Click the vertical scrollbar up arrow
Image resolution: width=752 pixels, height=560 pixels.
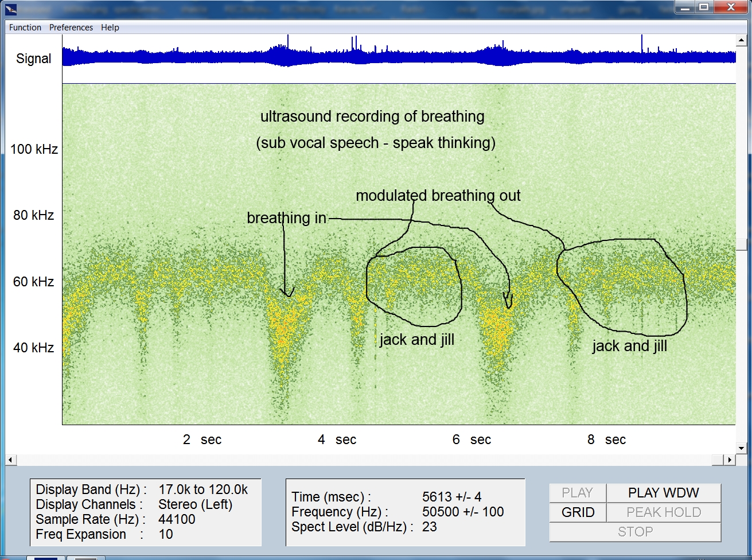click(x=742, y=40)
